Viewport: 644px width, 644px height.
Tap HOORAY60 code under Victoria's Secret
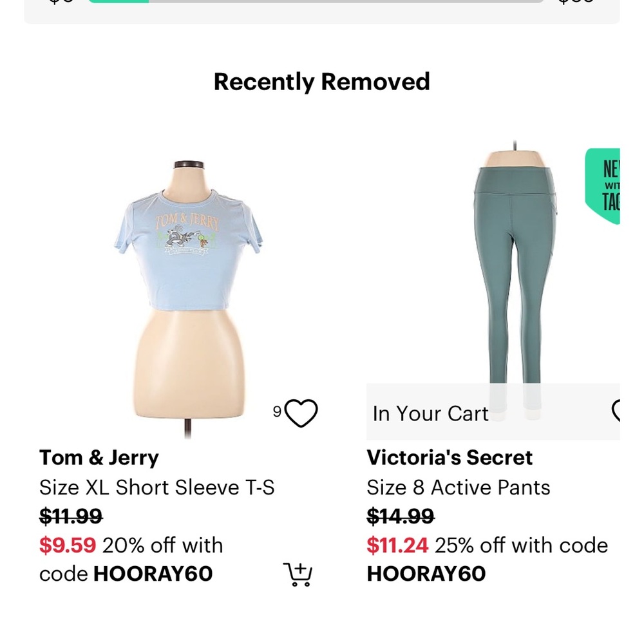pyautogui.click(x=426, y=574)
